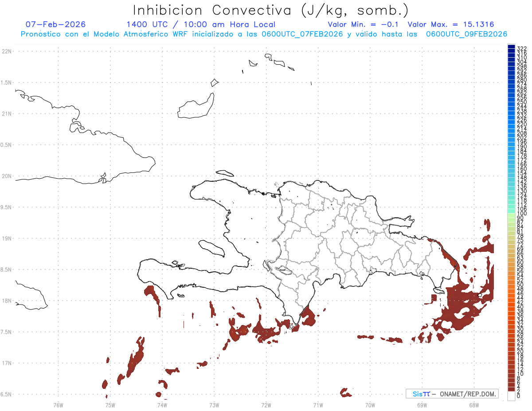Click the "0" color scale value

pos(519,396)
